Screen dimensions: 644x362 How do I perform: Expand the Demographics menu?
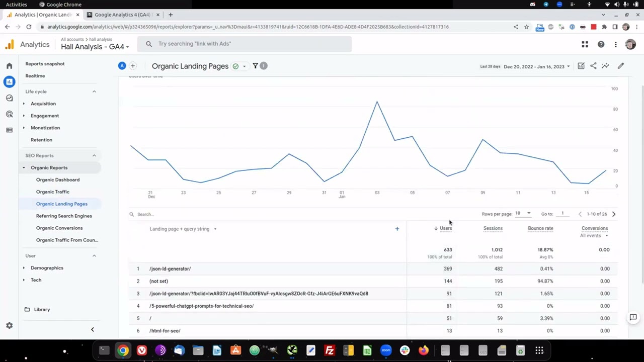point(24,268)
